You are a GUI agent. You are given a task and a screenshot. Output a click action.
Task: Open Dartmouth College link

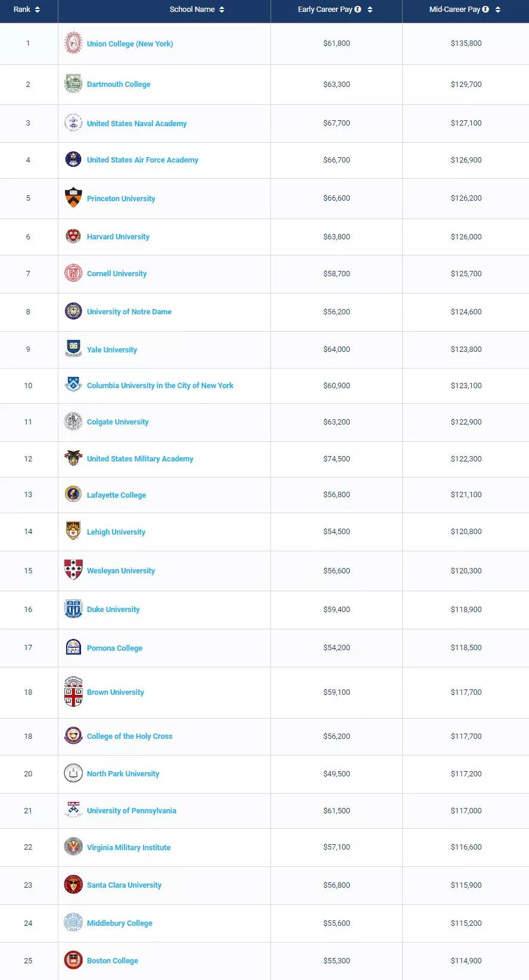119,85
